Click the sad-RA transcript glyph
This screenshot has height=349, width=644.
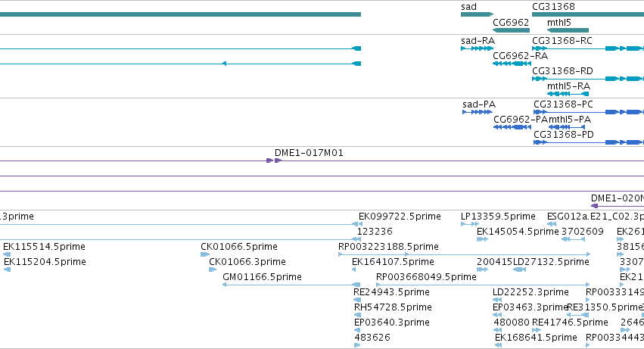(x=477, y=48)
